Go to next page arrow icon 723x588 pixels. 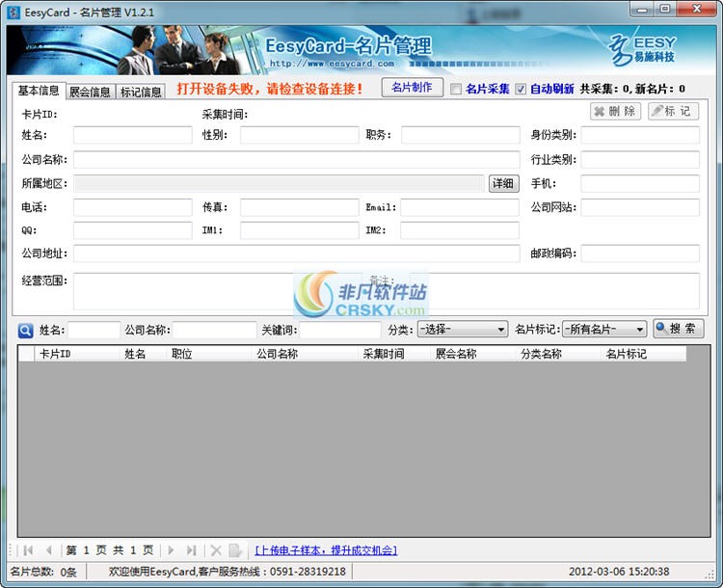(171, 549)
